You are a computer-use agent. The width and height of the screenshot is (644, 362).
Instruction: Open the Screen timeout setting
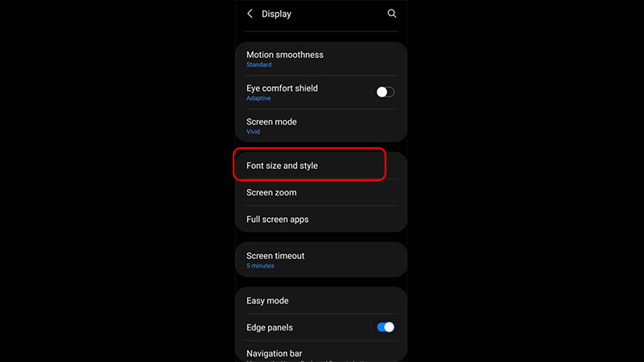pos(320,260)
